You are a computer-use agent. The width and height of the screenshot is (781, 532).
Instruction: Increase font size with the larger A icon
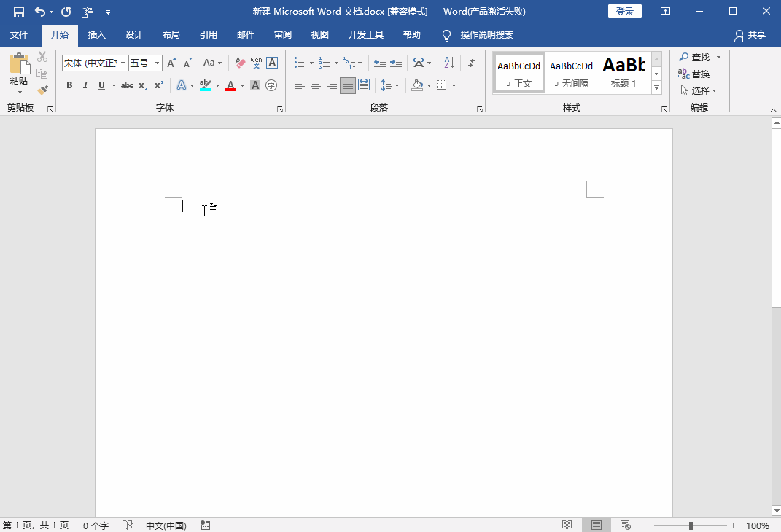pyautogui.click(x=171, y=63)
